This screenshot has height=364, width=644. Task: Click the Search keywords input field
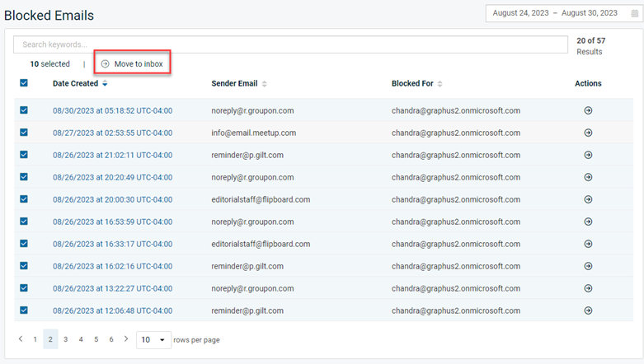[x=291, y=44]
